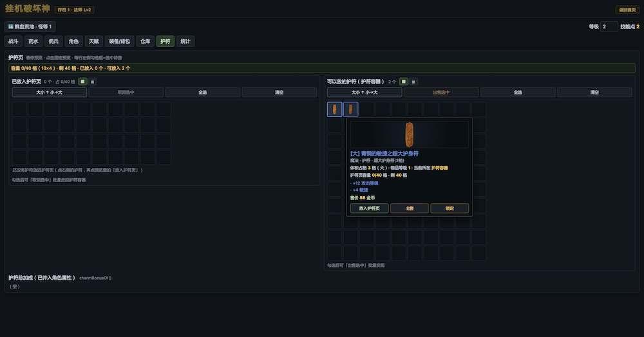Toggle size sort in the charm container panel

(365, 92)
